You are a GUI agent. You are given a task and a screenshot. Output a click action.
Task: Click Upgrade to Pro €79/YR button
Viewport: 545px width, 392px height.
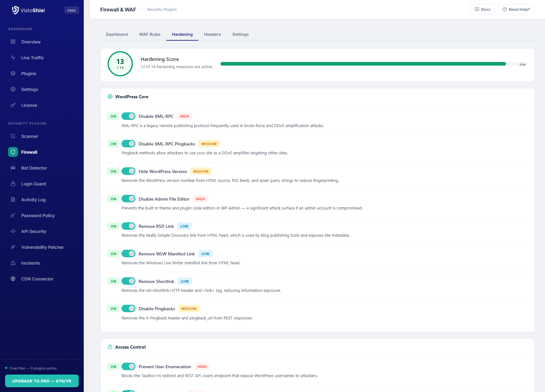[42, 381]
